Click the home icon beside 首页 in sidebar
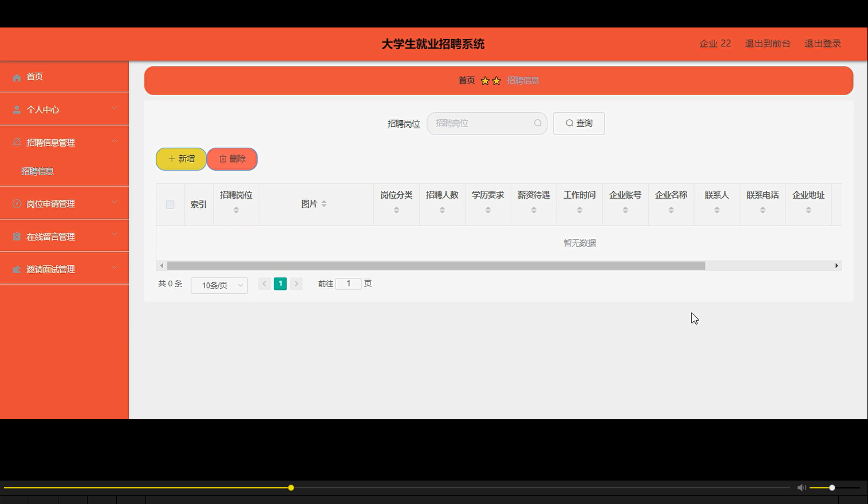The height and width of the screenshot is (504, 868). (x=17, y=77)
